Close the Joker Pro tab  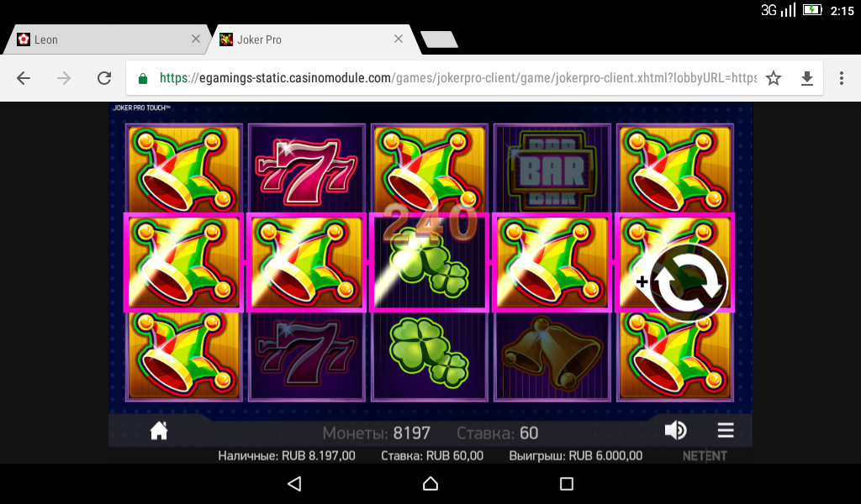(x=399, y=39)
